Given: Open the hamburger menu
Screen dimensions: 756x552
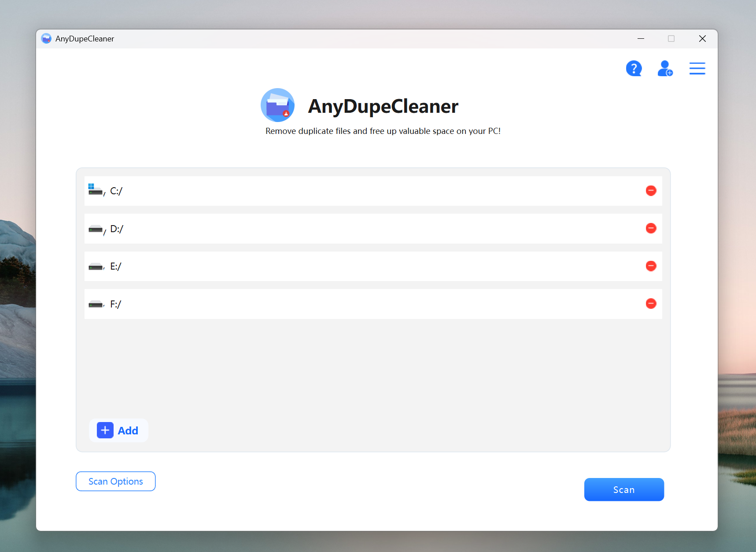Looking at the screenshot, I should (x=697, y=68).
